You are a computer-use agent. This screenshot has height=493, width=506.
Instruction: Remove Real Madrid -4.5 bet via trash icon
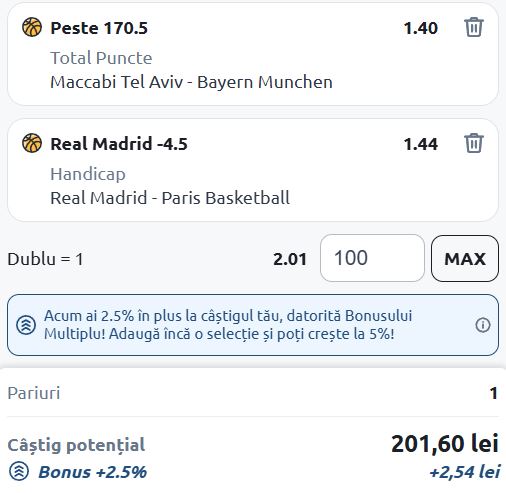[473, 143]
